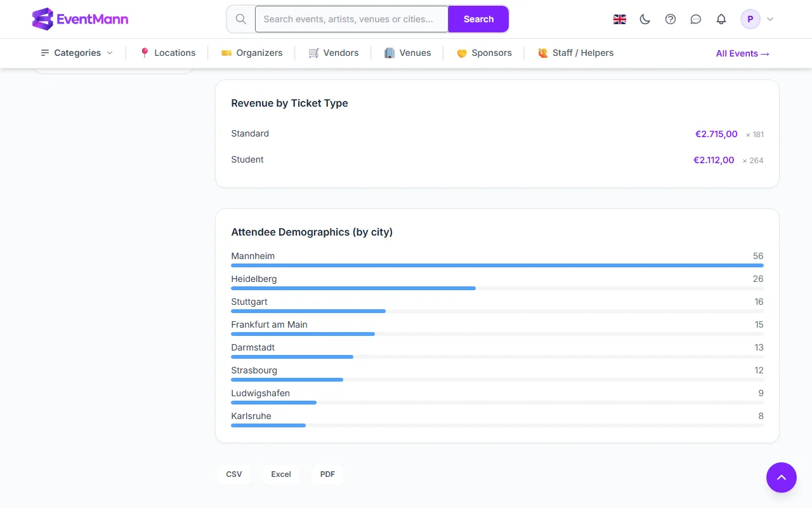
Task: Export report as CSV
Action: [234, 474]
